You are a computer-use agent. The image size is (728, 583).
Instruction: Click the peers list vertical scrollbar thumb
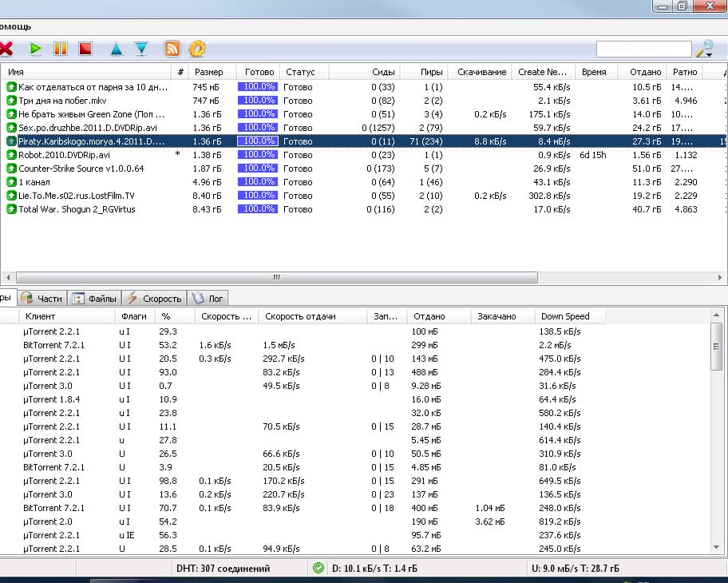pos(716,347)
